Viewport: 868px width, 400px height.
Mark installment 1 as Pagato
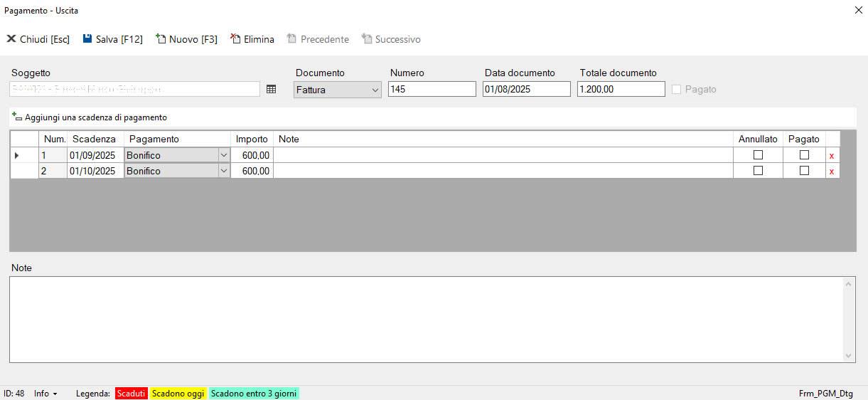tap(804, 155)
